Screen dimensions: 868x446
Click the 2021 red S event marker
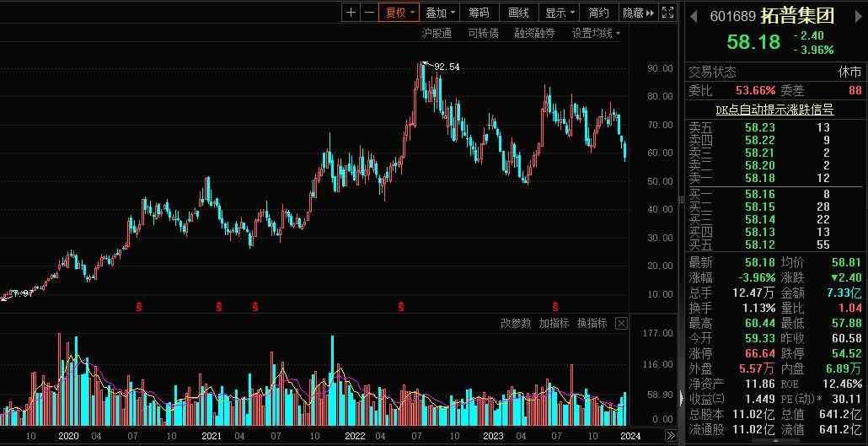click(219, 306)
